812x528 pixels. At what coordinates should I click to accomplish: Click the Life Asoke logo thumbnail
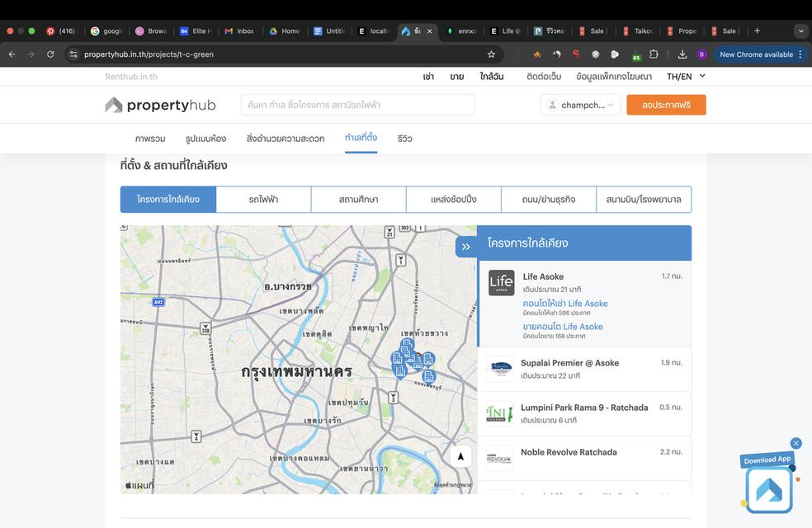(501, 283)
